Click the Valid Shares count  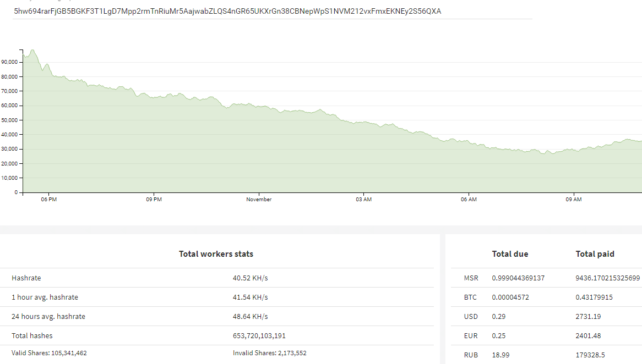pos(68,353)
